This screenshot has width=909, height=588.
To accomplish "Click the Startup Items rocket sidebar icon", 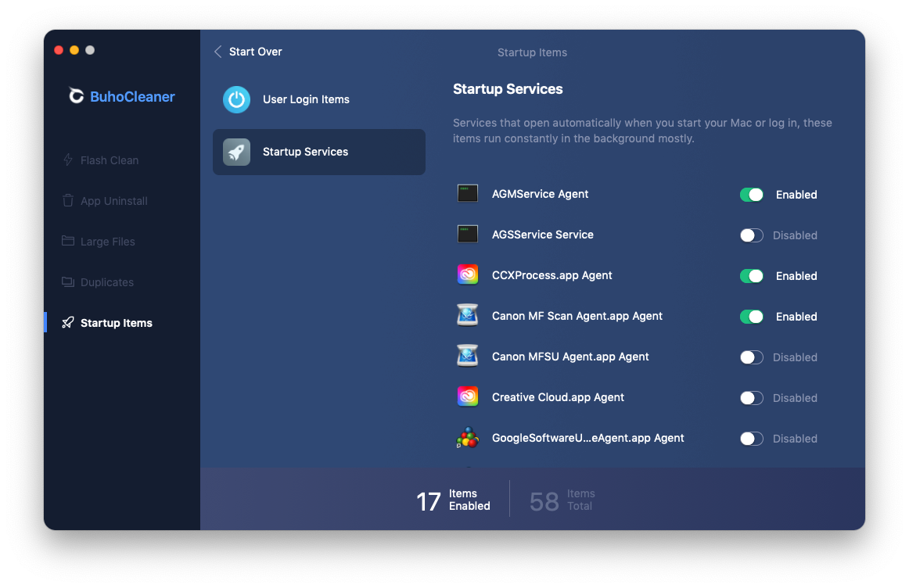I will (x=68, y=322).
